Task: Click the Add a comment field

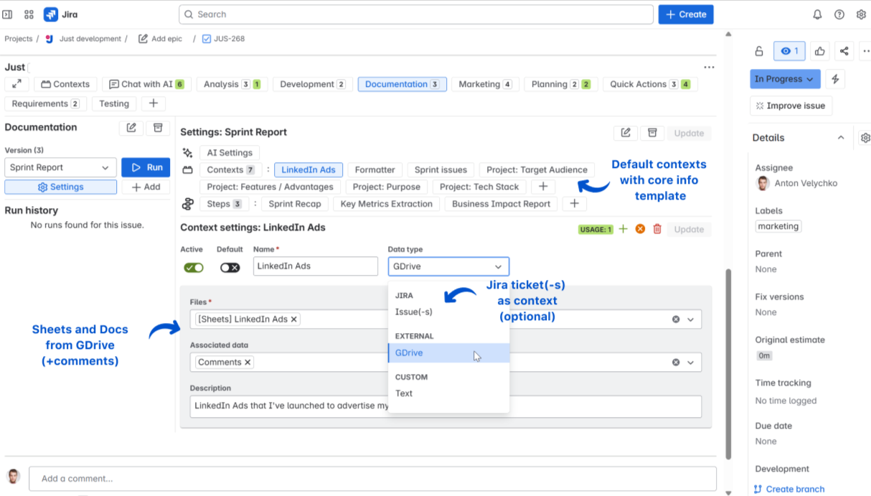Action: [x=372, y=478]
